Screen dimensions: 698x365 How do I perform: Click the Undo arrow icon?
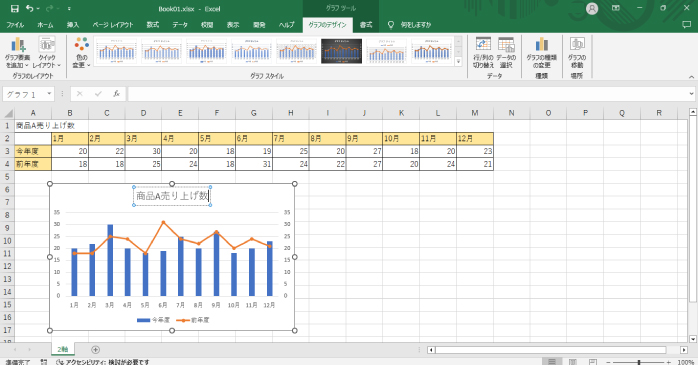point(30,8)
